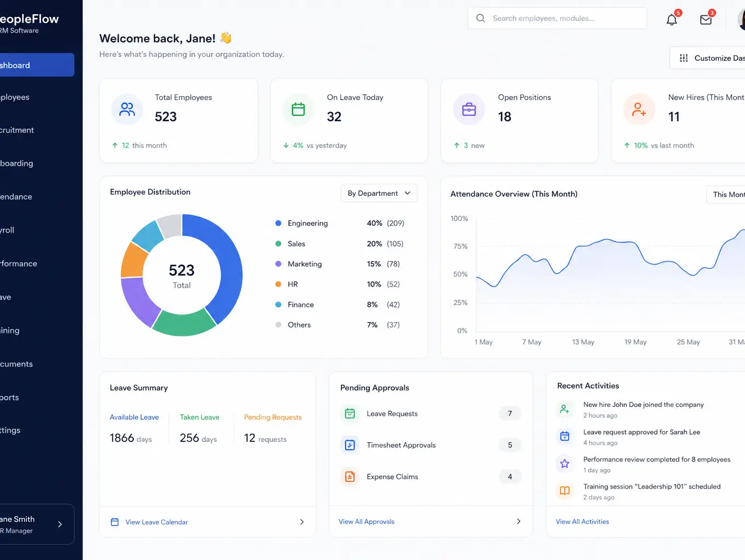This screenshot has height=560, width=745.
Task: Click the Timesheet Approvals icon
Action: click(350, 445)
